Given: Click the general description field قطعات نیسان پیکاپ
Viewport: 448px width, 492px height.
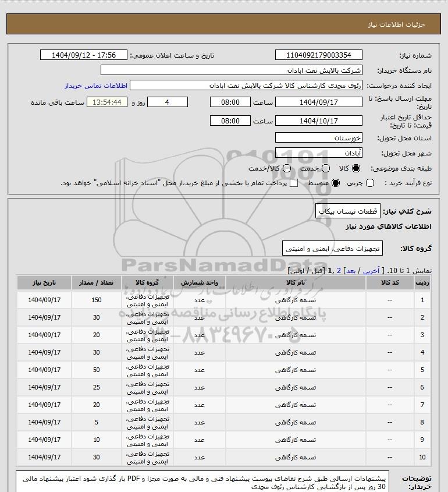Looking at the screenshot, I should click(348, 211).
